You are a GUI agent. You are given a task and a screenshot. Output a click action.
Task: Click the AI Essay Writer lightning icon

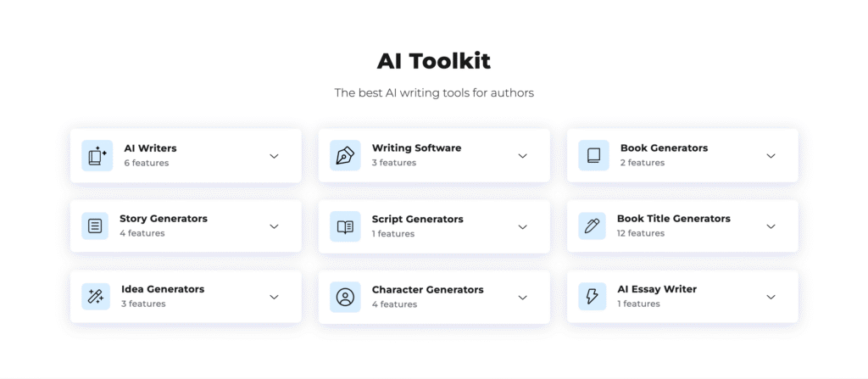(x=592, y=297)
